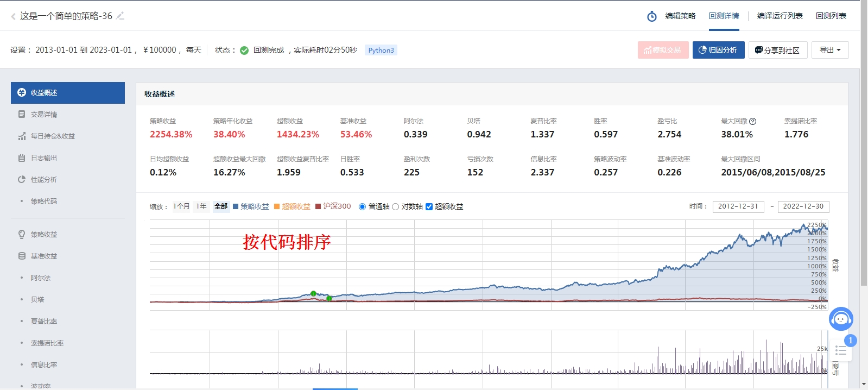Open the start date picker showing 2012-12-31

(x=738, y=206)
